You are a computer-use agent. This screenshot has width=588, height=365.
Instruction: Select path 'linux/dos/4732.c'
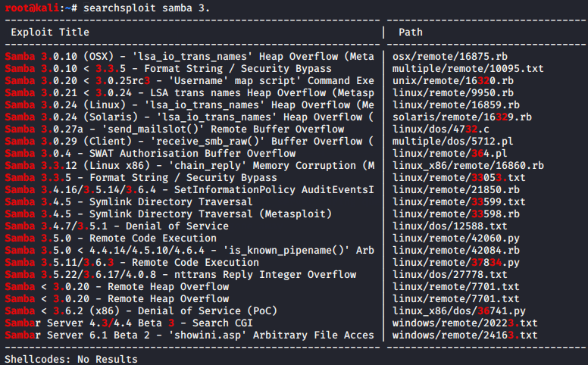[x=441, y=129]
